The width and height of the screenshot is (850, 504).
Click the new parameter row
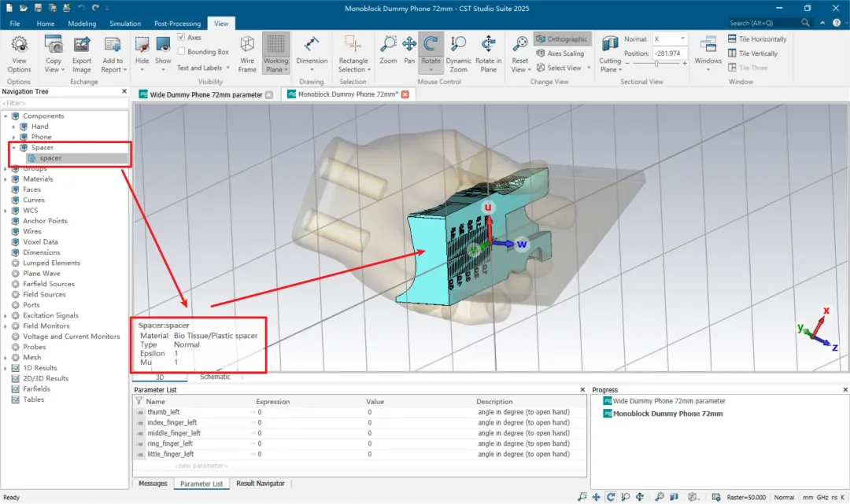201,465
